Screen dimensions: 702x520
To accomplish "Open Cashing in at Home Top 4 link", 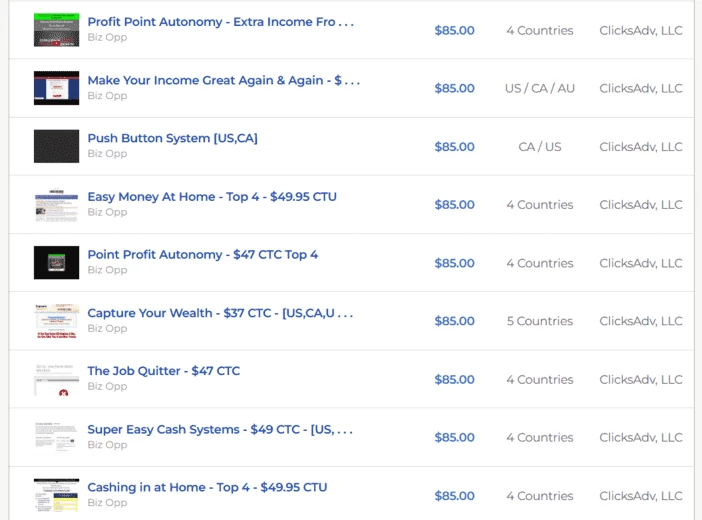I will point(207,487).
